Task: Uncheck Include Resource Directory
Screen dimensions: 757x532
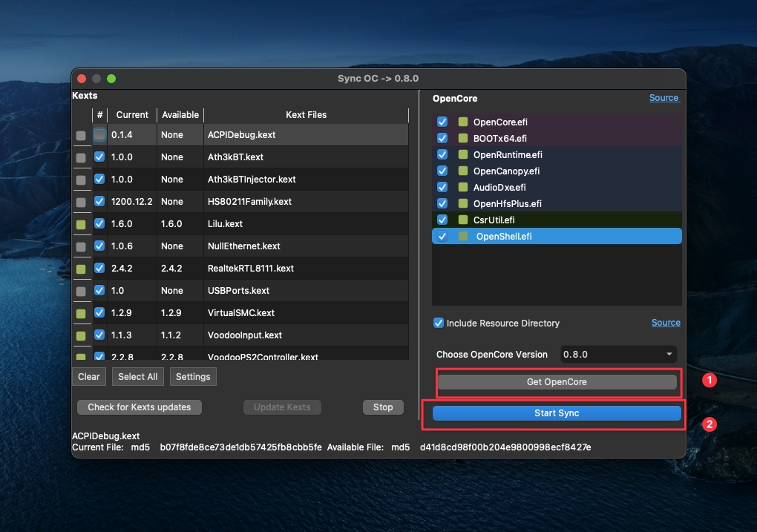Action: coord(439,323)
